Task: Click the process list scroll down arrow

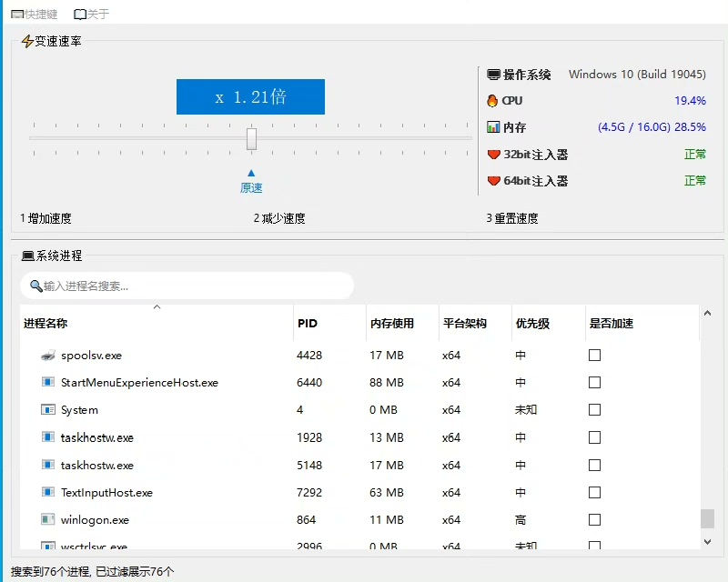Action: pos(707,542)
